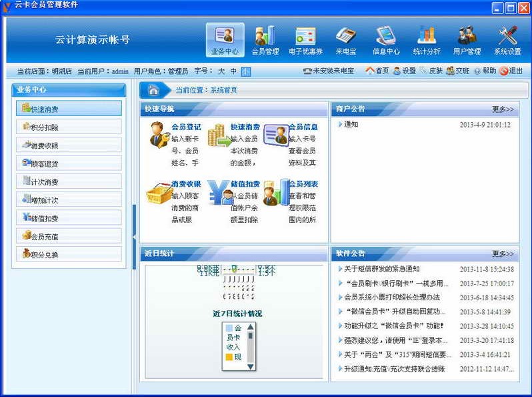This screenshot has width=532, height=397.
Task: Click the 会员列表 icon in quick navigation
Action: 276,193
